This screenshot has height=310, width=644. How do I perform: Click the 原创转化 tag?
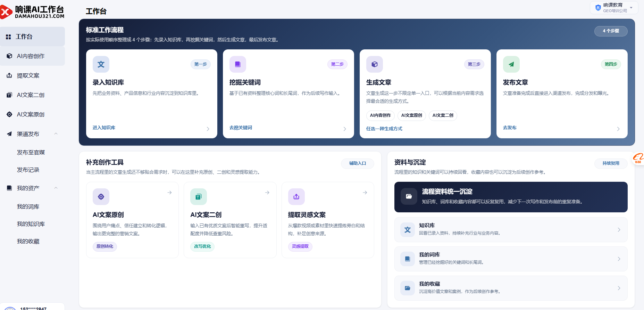[x=104, y=246]
